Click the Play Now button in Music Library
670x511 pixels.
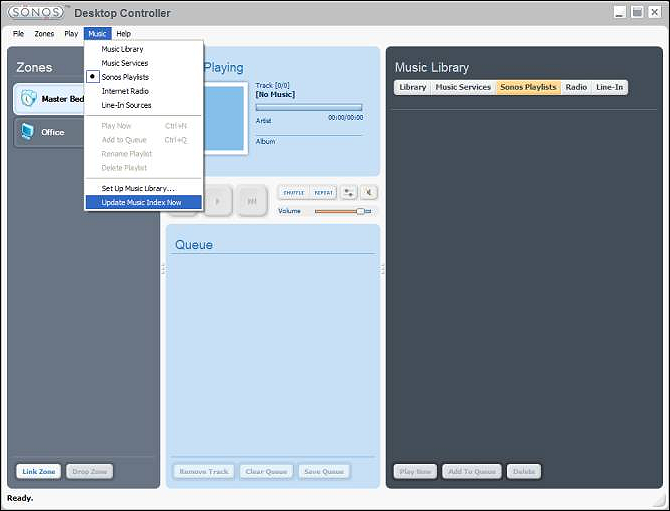(415, 472)
